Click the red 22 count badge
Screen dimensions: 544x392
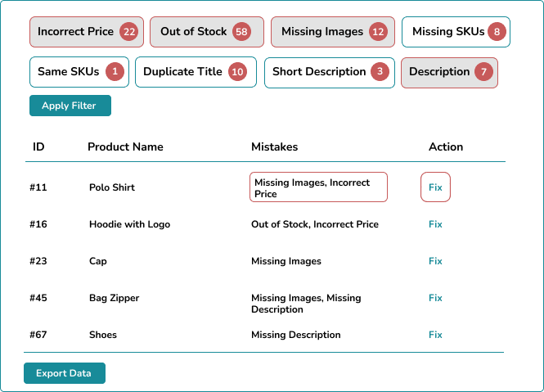[129, 32]
